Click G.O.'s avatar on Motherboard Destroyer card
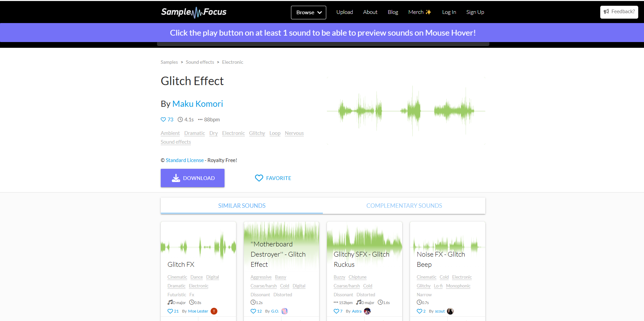Viewport: 644px width, 321px height. point(285,311)
